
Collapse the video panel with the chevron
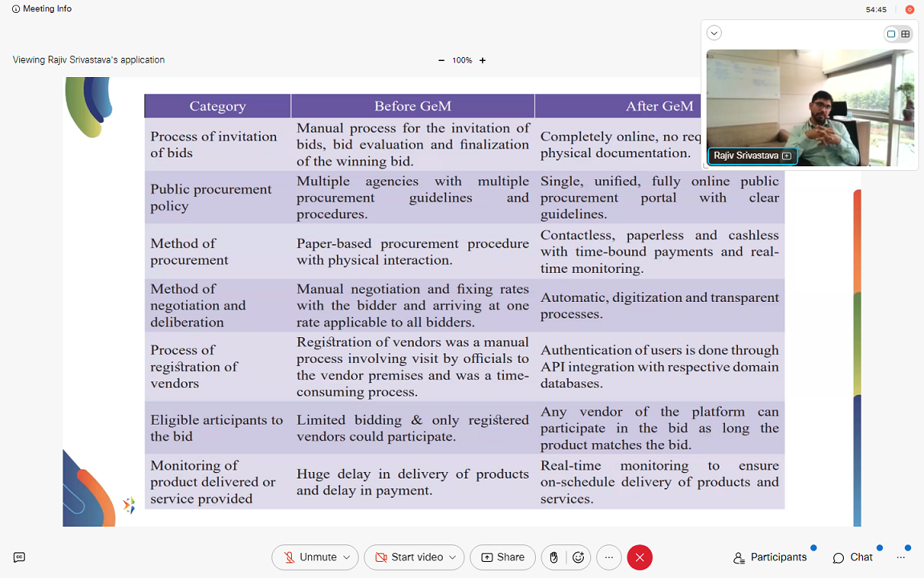click(714, 33)
